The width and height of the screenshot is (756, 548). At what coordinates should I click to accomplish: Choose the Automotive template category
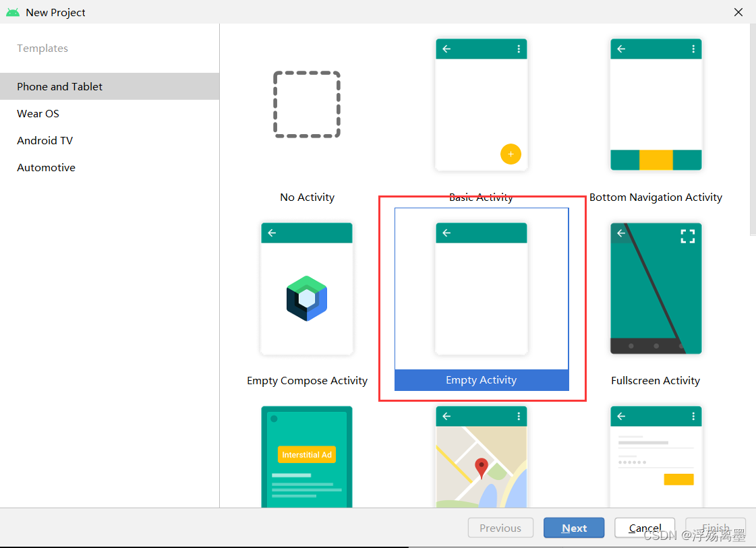pos(109,167)
